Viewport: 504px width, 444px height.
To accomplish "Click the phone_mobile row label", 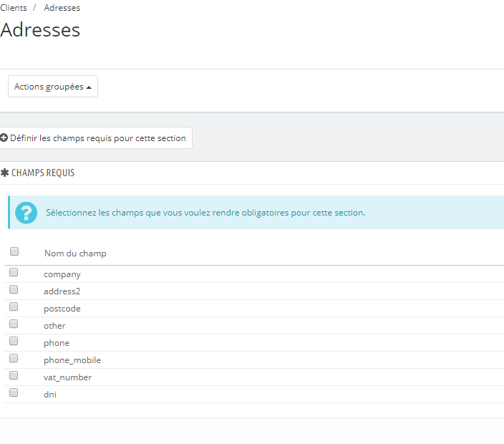I will tap(72, 360).
